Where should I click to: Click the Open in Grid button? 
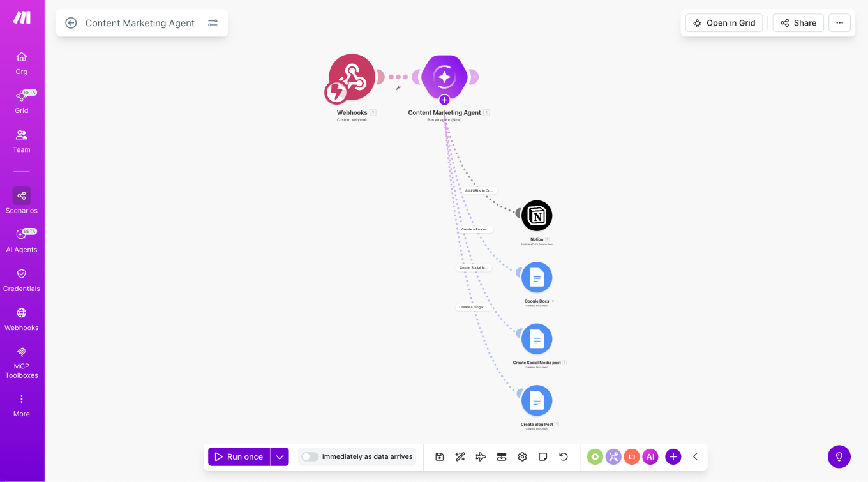(x=724, y=23)
